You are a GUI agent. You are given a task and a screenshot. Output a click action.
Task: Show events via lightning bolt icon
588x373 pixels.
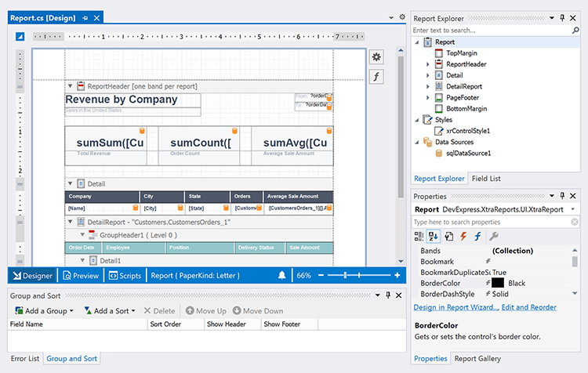pos(463,236)
